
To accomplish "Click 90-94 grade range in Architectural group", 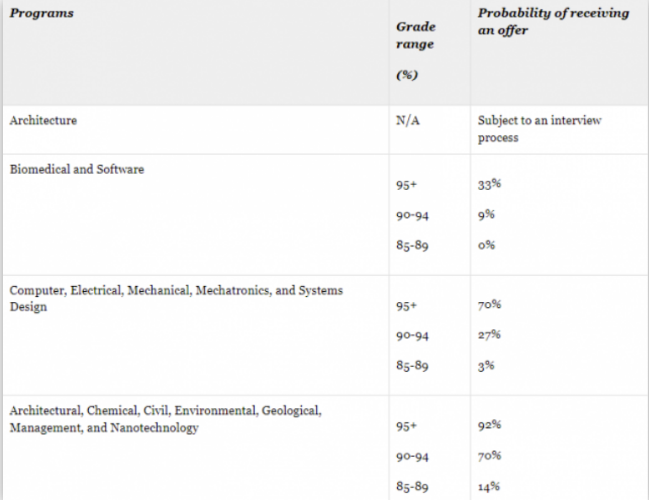I will (412, 457).
